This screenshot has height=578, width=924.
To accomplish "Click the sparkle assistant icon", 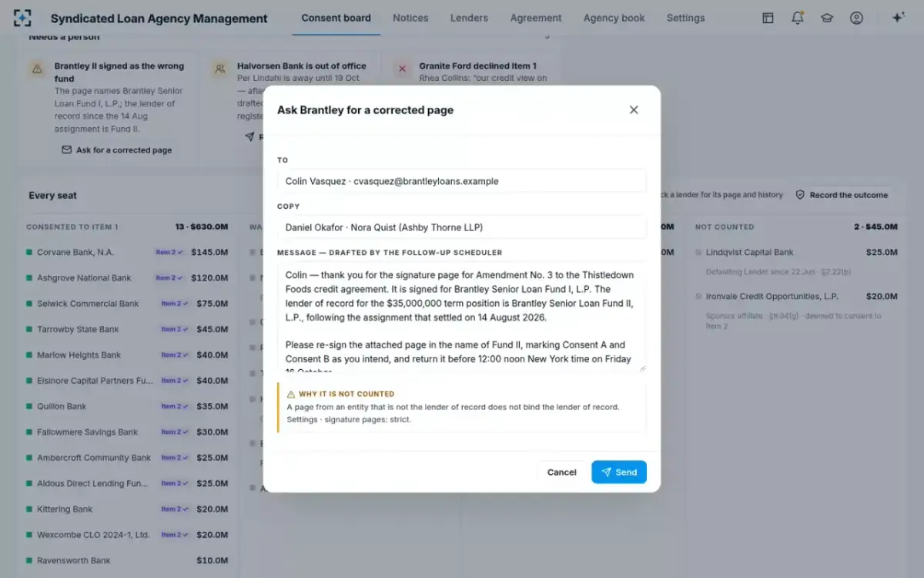I will click(x=898, y=18).
